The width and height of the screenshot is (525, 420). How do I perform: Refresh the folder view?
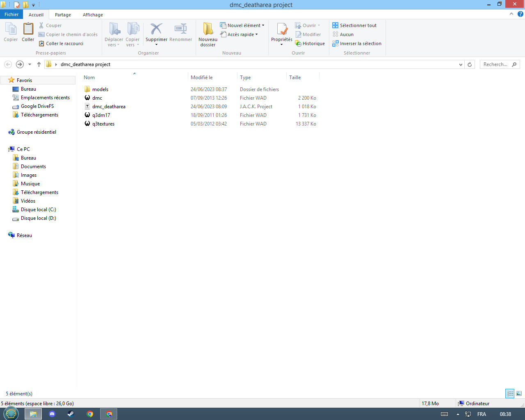tap(470, 64)
